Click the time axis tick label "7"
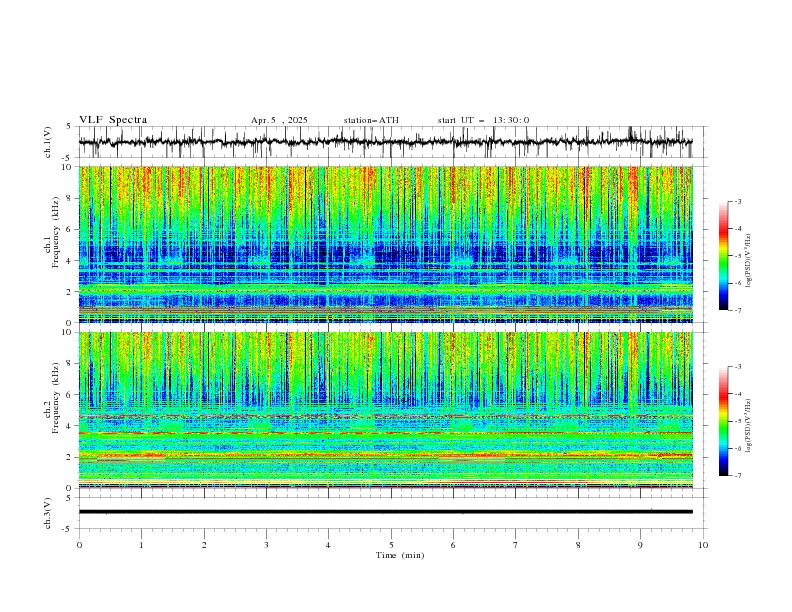The height and width of the screenshot is (612, 792). pyautogui.click(x=516, y=545)
